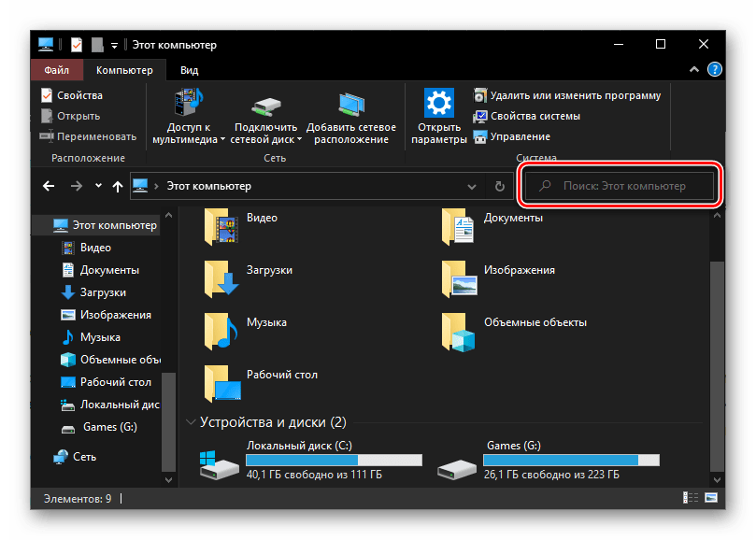
Task: Open Открыть параметры settings gear
Action: 438,101
